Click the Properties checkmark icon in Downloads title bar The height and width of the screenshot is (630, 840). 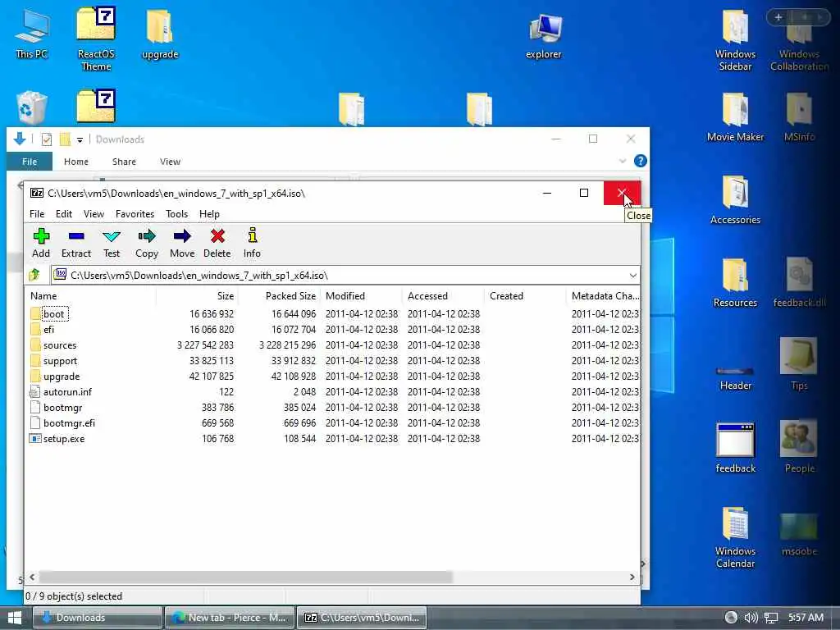point(47,139)
